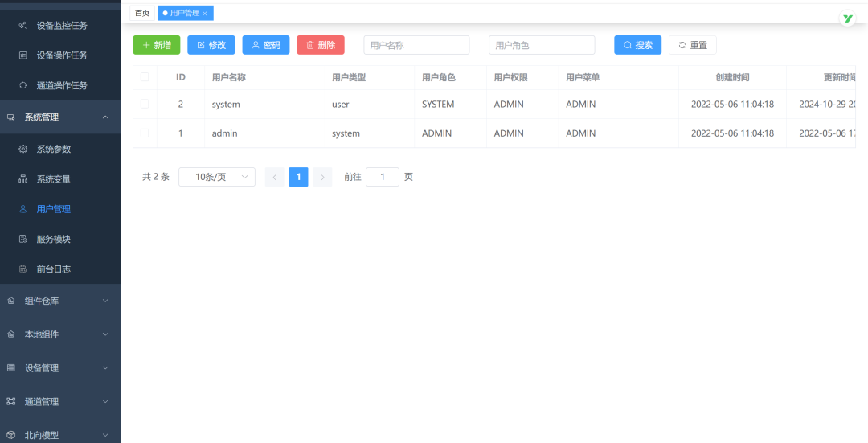Check the box for the system user row

[145, 104]
